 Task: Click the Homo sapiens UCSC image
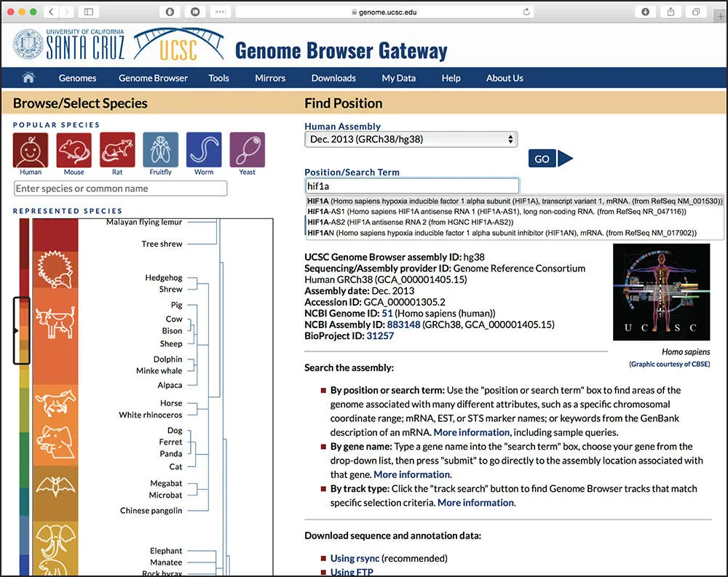pyautogui.click(x=661, y=292)
